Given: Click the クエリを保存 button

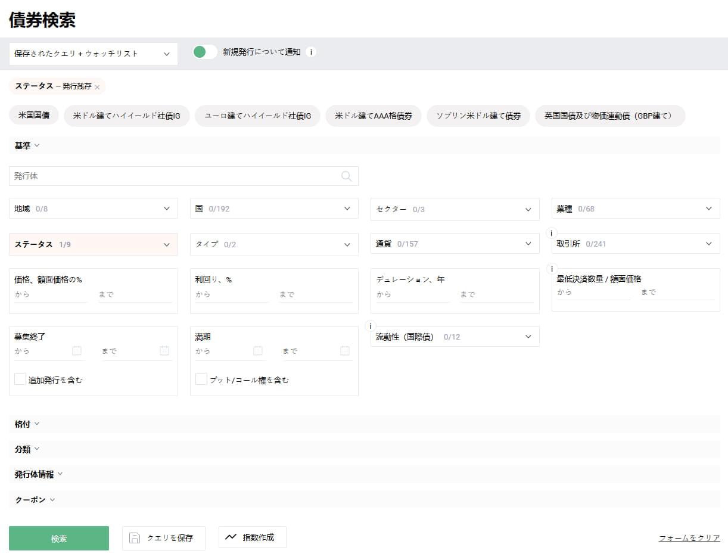Looking at the screenshot, I should (164, 538).
